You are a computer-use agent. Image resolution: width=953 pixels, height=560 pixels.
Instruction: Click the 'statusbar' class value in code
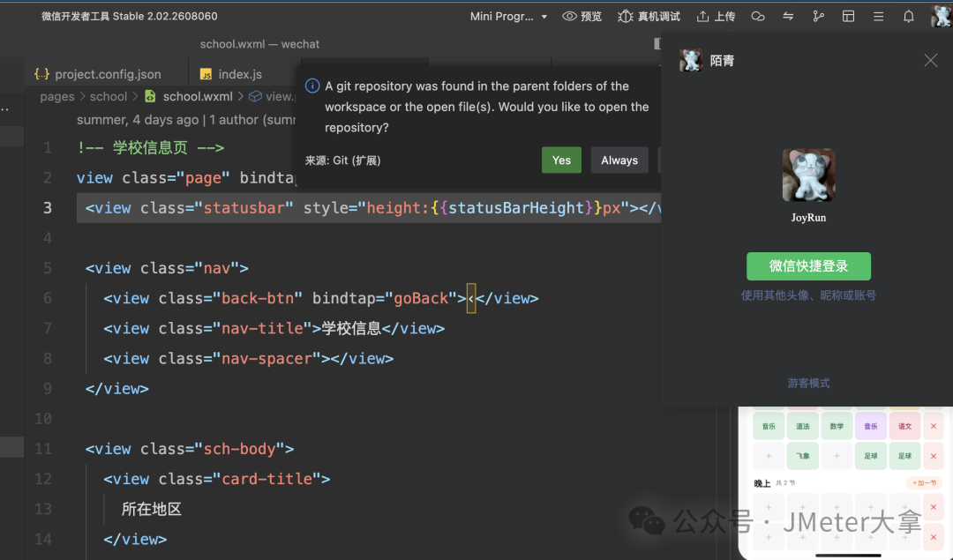(244, 208)
